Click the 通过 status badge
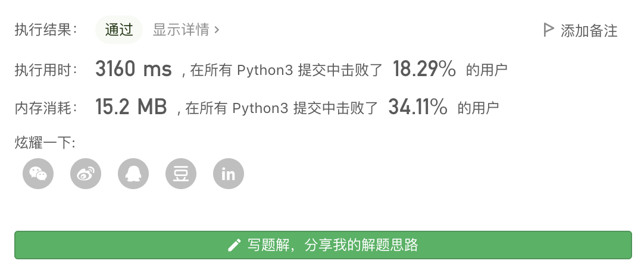 pyautogui.click(x=119, y=30)
